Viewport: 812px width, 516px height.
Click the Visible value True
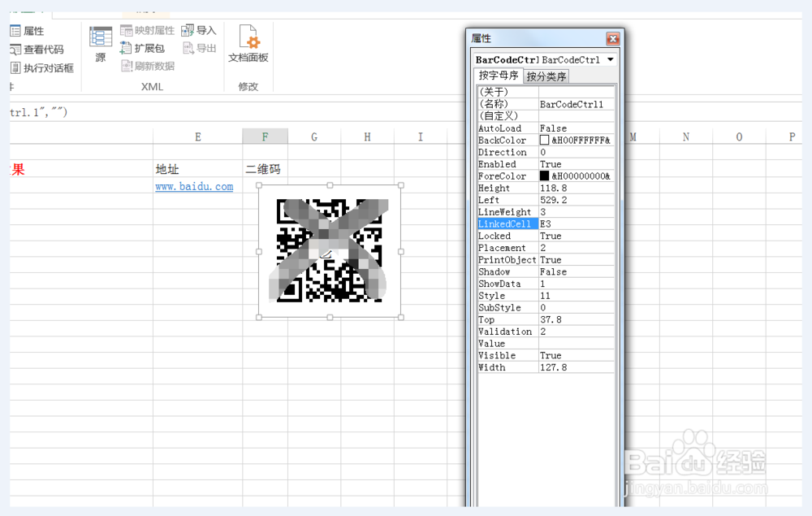577,355
